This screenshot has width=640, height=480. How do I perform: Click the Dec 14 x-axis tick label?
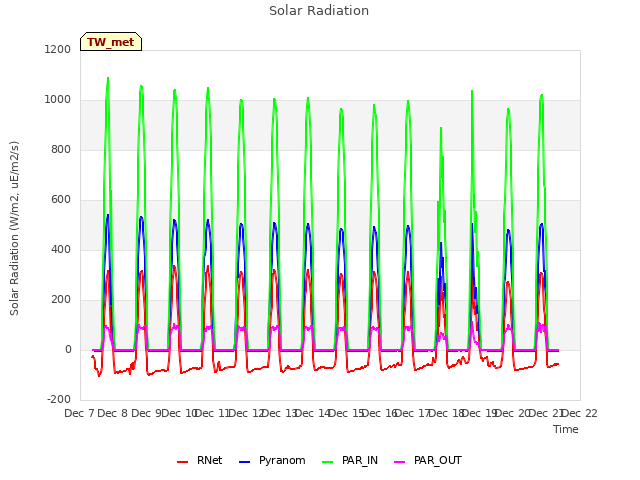[313, 413]
